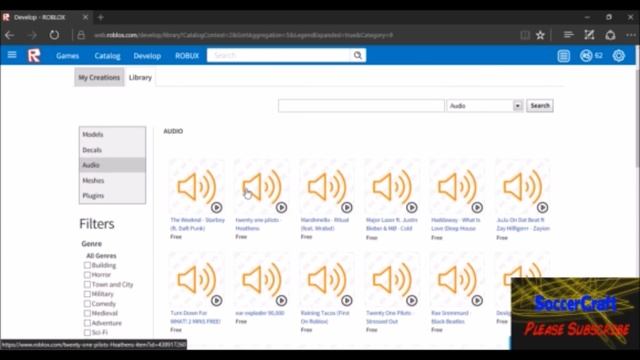Screen dimensions: 640x360
Task: Play The Weeknd - Starboy audio preview
Action: [x=216, y=208]
